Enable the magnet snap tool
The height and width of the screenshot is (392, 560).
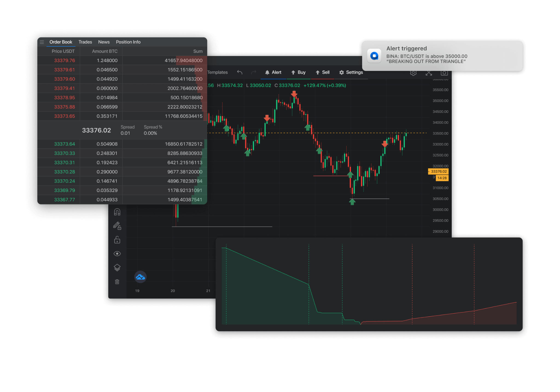(x=117, y=212)
